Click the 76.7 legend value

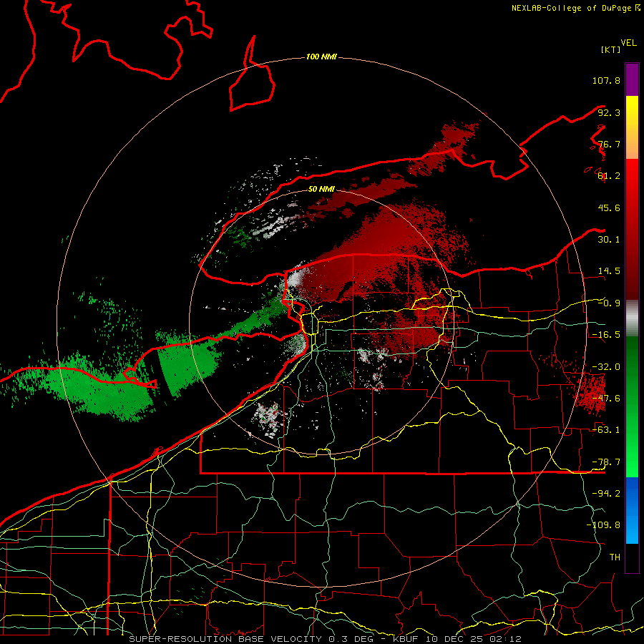click(x=609, y=144)
